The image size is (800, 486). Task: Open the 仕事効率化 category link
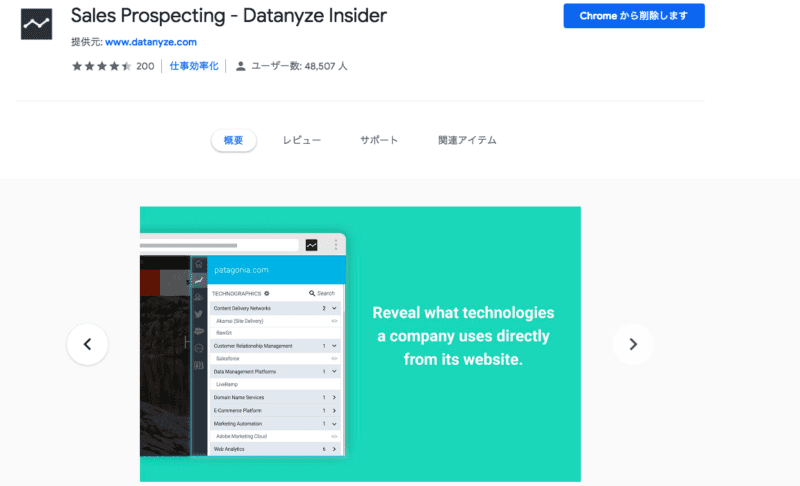pos(194,66)
